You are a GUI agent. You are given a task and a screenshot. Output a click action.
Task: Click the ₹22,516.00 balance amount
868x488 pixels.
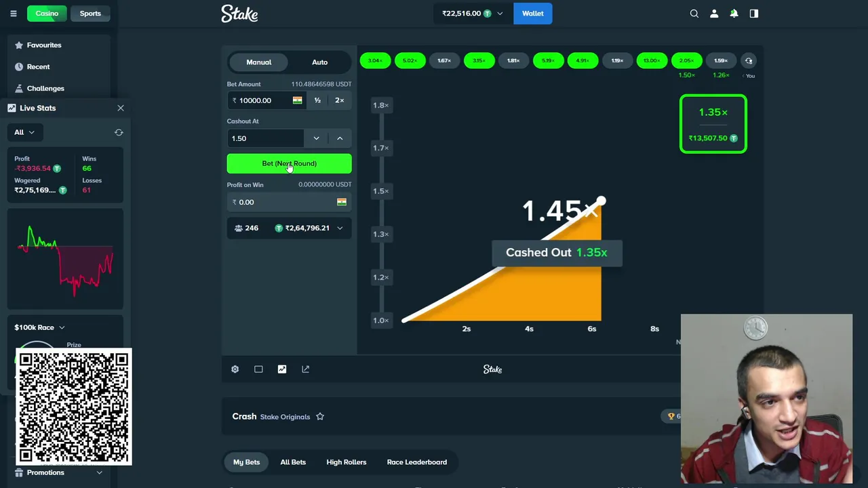[x=462, y=14]
